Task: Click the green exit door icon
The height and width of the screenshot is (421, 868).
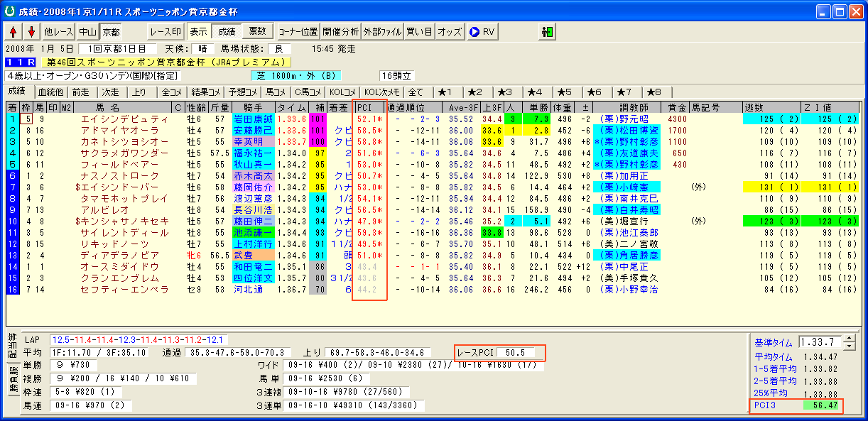Action: tap(547, 32)
